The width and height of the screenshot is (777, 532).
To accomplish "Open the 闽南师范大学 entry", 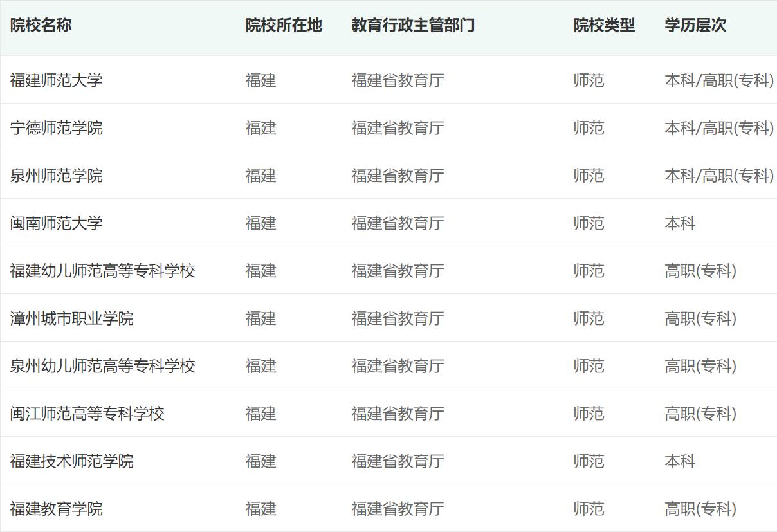I will pyautogui.click(x=56, y=223).
